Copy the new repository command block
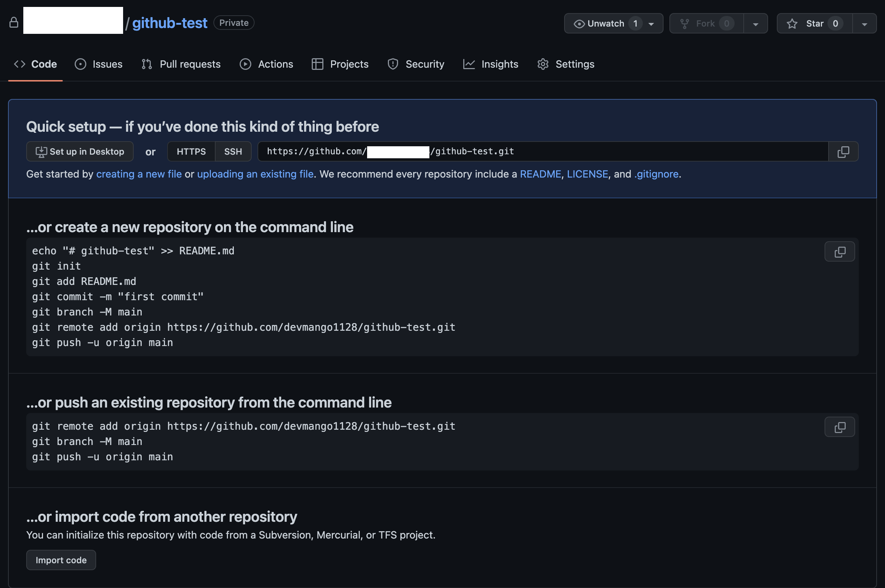Image resolution: width=885 pixels, height=588 pixels. click(839, 252)
